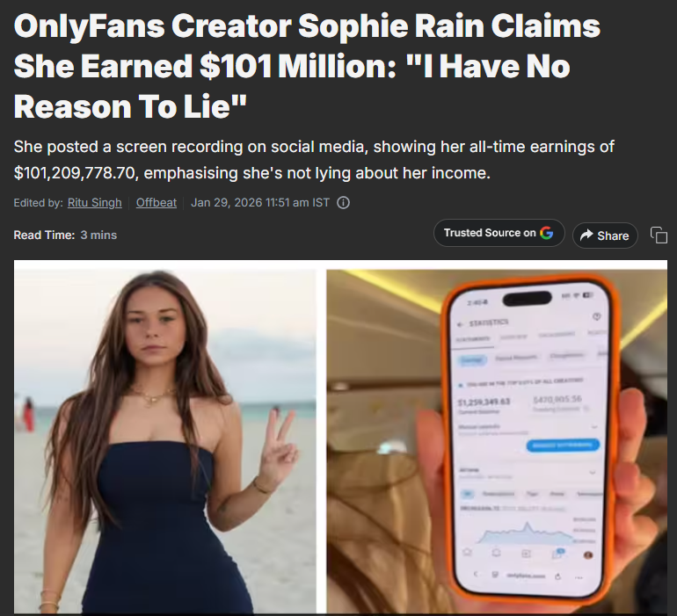The image size is (677, 616).
Task: Click the blue button on the phone screen
Action: click(x=563, y=445)
